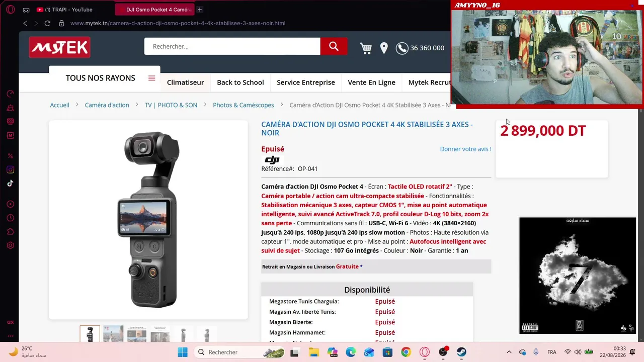Open Instagram in Opera sidebar
This screenshot has height=362, width=644.
[10, 170]
